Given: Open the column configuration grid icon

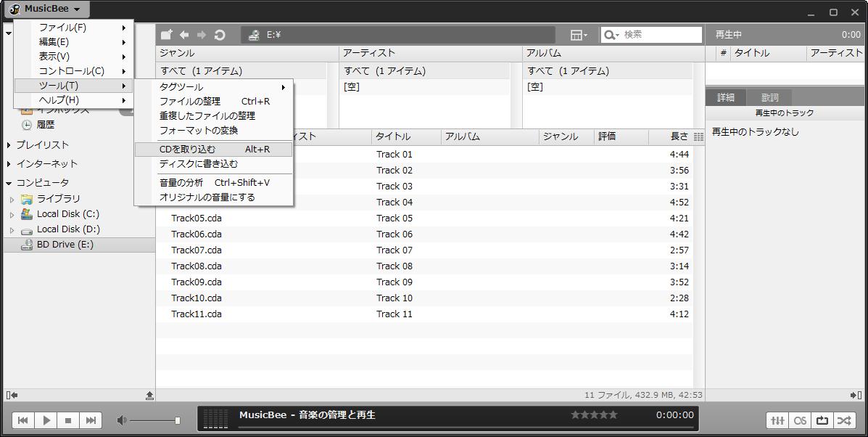Looking at the screenshot, I should tap(698, 136).
